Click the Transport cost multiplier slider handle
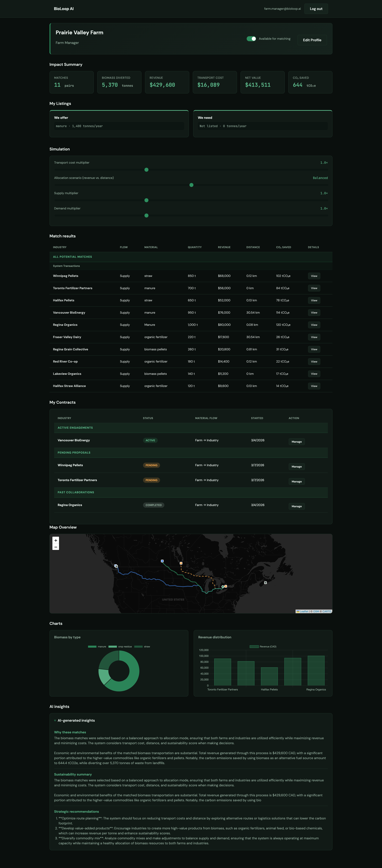 [x=146, y=170]
